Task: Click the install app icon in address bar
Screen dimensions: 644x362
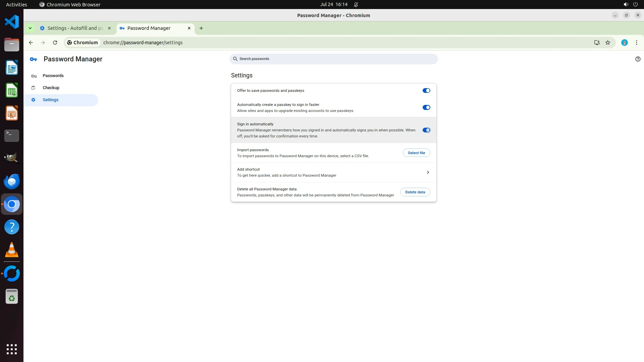Action: pos(597,43)
